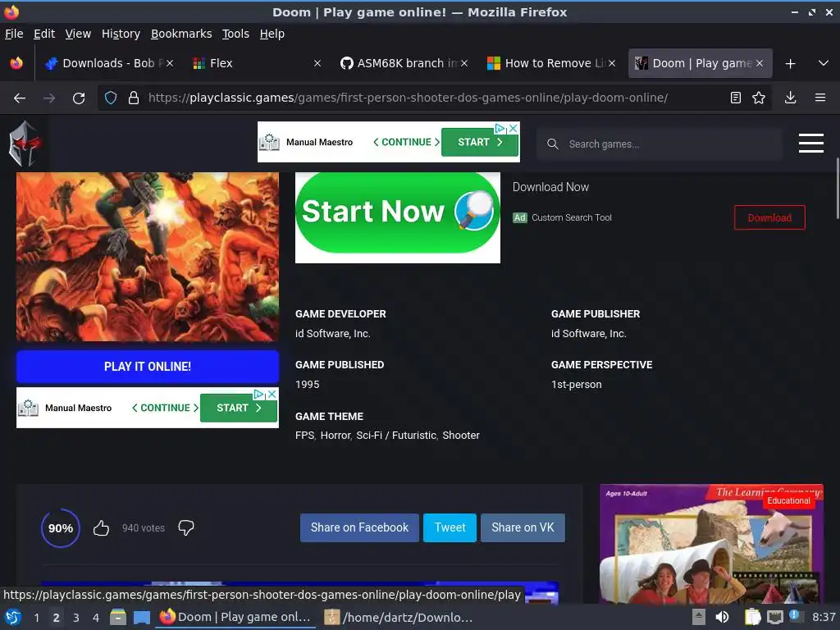The width and height of the screenshot is (840, 630).
Task: Open the Firefox application menu
Action: click(819, 98)
